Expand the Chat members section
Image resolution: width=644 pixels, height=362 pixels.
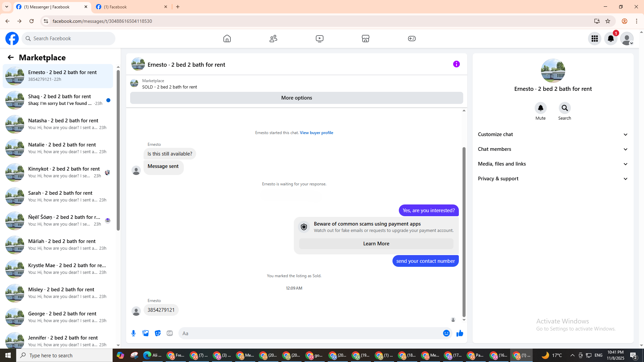point(553,149)
